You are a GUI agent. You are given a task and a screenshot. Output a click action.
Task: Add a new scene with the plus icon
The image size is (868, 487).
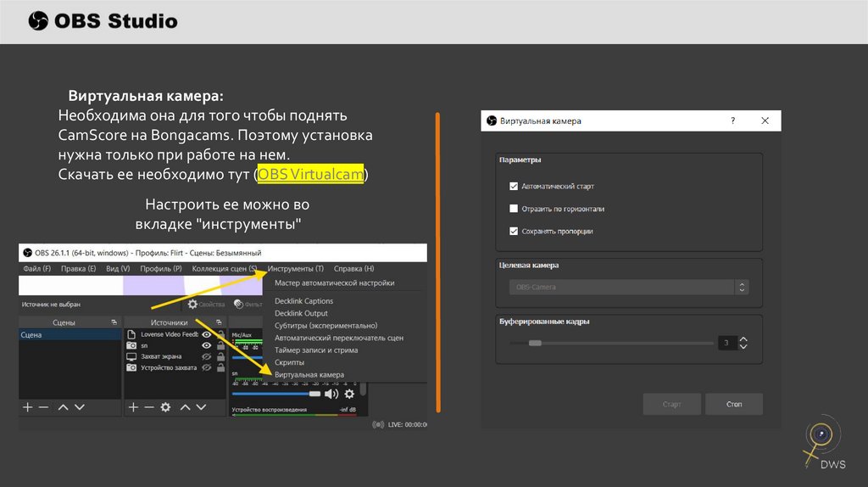(27, 407)
